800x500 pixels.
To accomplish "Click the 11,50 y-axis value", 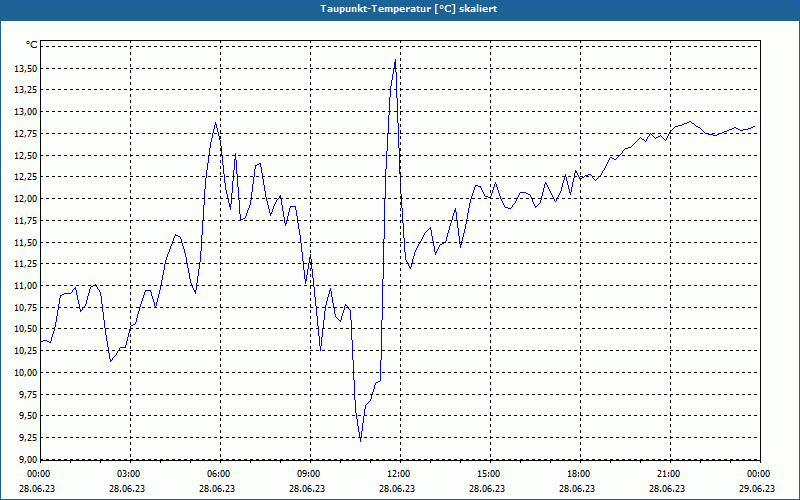I will [x=27, y=242].
